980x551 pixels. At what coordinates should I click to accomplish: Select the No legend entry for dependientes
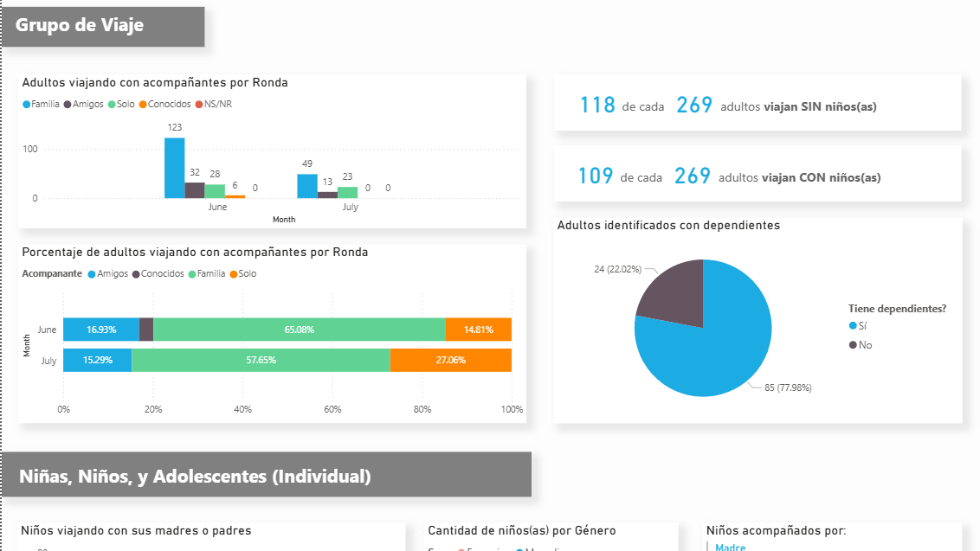point(865,345)
